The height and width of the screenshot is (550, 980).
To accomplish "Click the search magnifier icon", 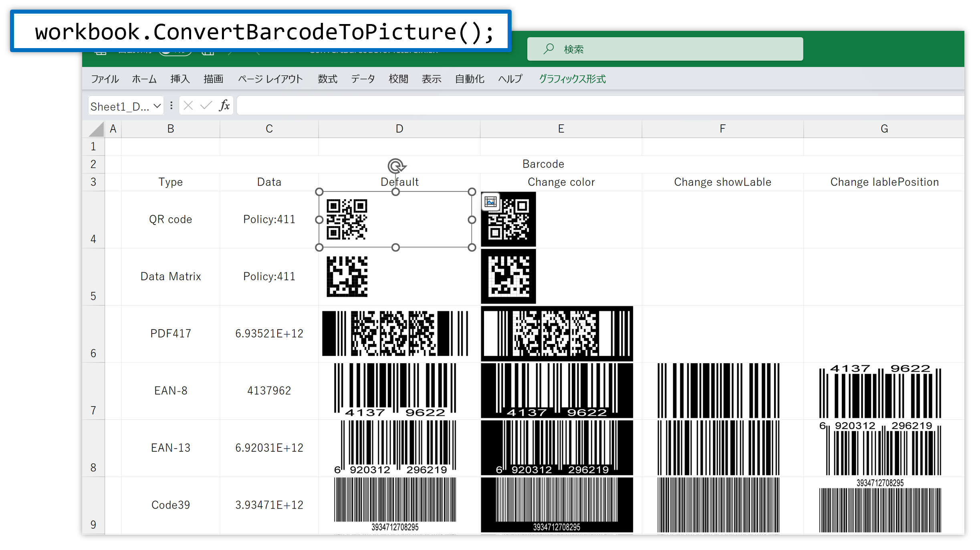I will (548, 49).
